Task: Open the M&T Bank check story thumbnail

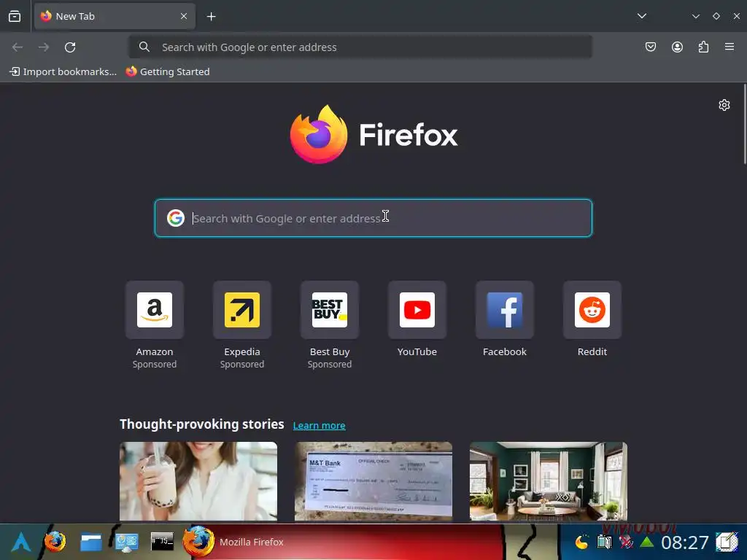Action: [373, 481]
